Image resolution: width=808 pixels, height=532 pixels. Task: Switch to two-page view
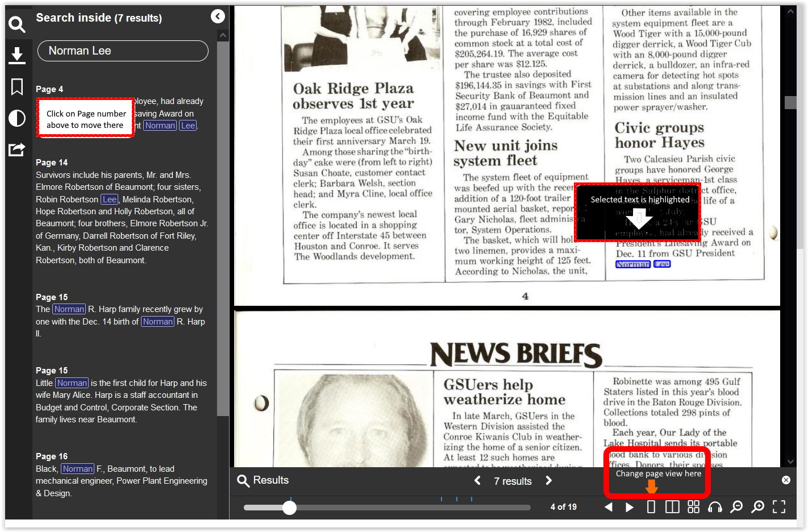click(672, 507)
